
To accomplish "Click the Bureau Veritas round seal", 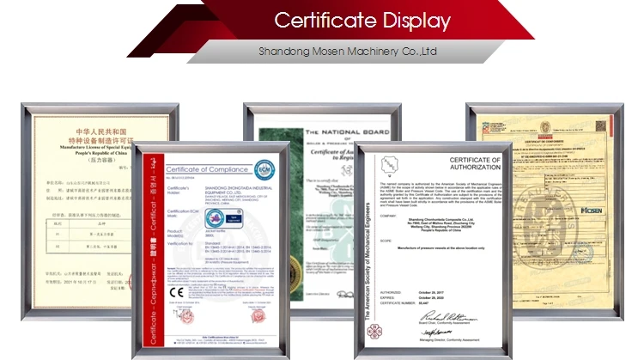I will click(x=545, y=226).
